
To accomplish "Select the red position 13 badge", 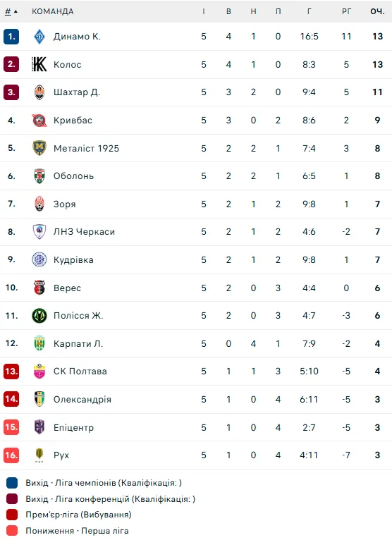I will coord(11,372).
